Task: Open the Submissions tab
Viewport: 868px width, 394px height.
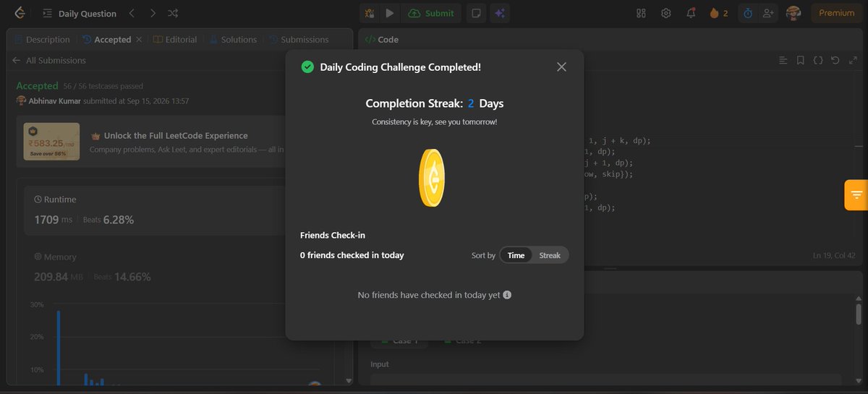Action: 299,40
